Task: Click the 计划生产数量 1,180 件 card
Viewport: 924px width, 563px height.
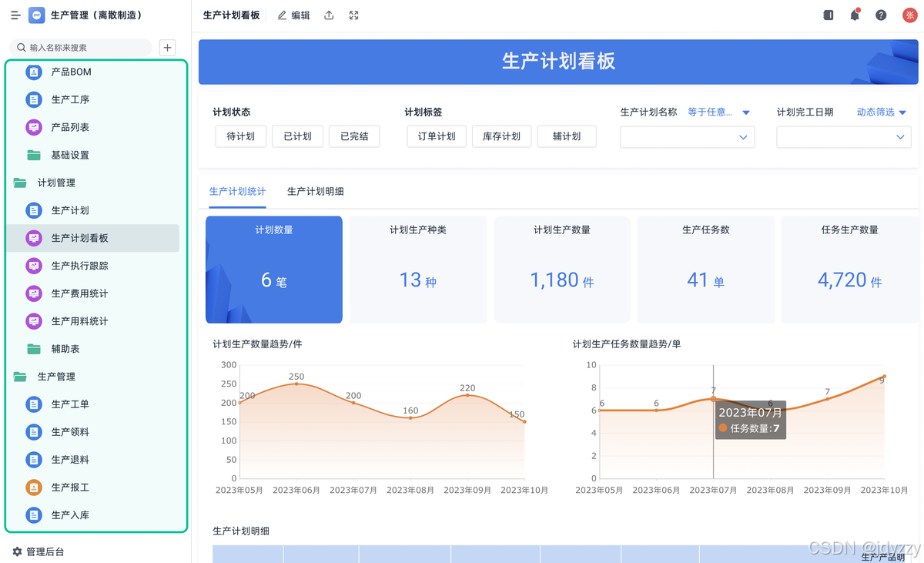Action: pos(562,270)
